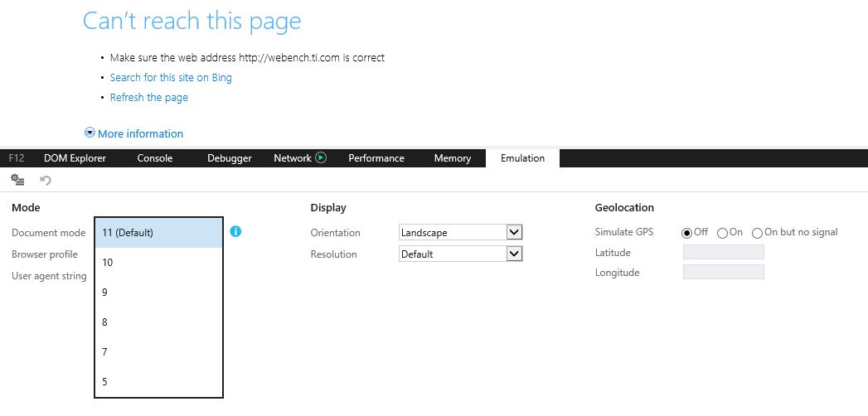
Task: Click the reset emulation settings undo icon
Action: point(46,180)
